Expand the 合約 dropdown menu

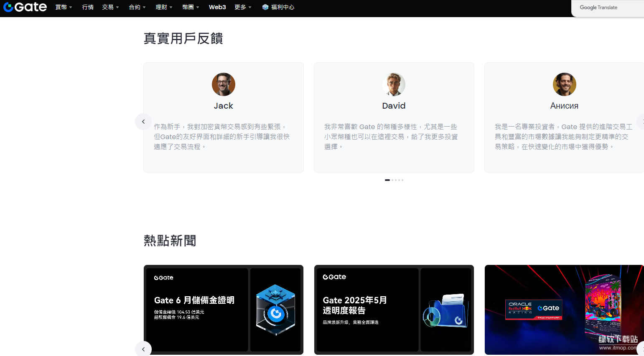[x=137, y=7]
